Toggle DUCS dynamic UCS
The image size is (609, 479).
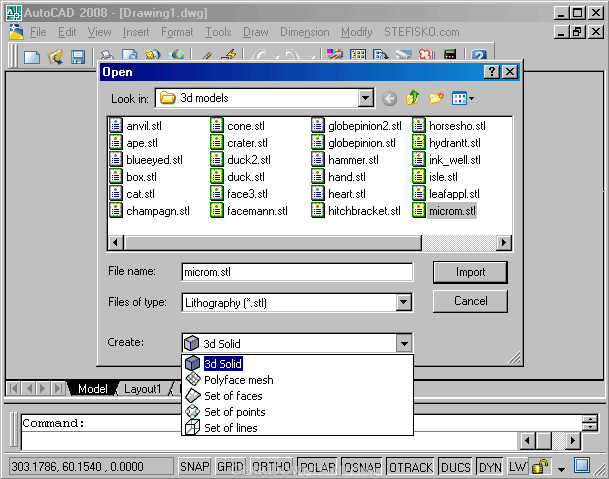[x=456, y=466]
